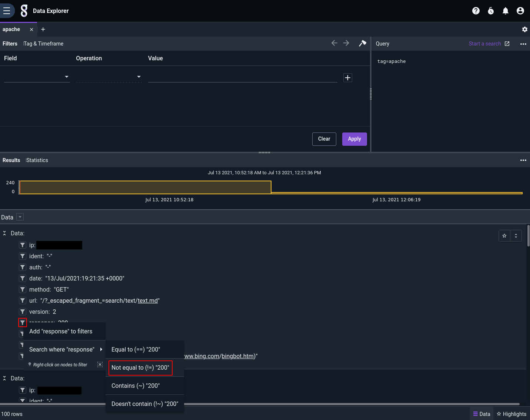Viewport: 530px width, 420px height.
Task: Open the Results panel more options
Action: coord(523,160)
